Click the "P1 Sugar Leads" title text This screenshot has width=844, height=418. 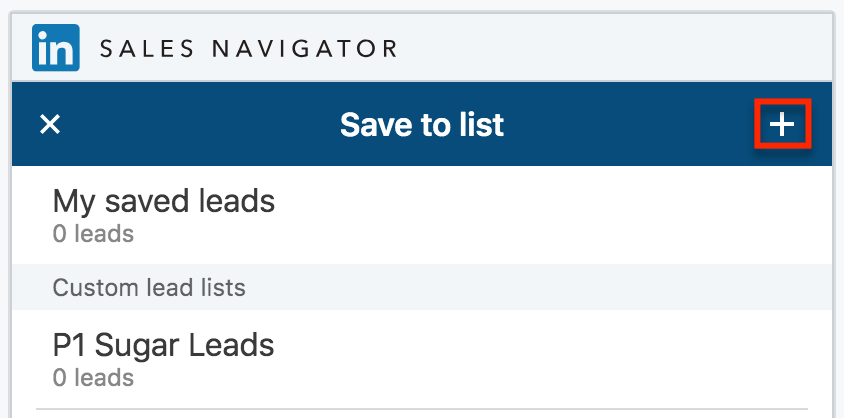pyautogui.click(x=163, y=345)
